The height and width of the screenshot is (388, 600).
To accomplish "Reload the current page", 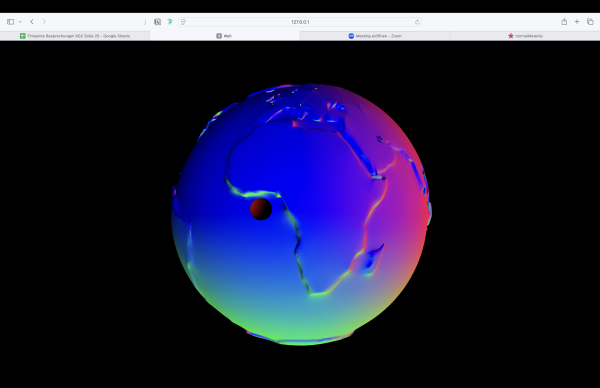I will tap(417, 22).
